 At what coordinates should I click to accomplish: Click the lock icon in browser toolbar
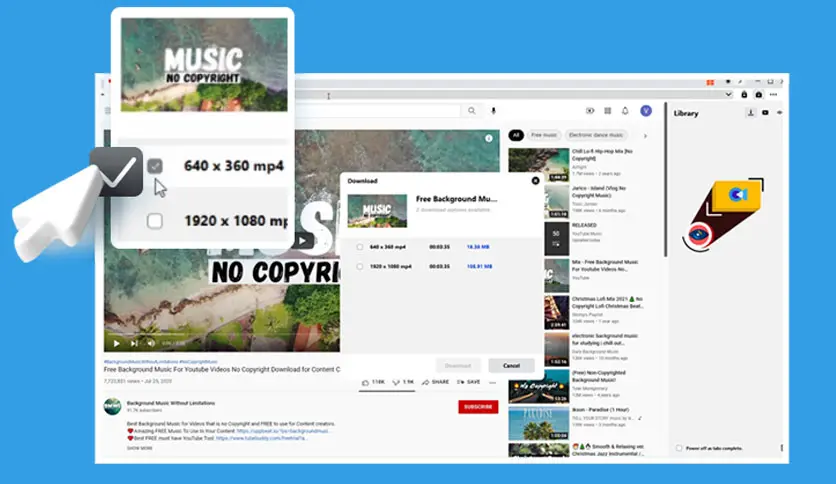point(744,94)
